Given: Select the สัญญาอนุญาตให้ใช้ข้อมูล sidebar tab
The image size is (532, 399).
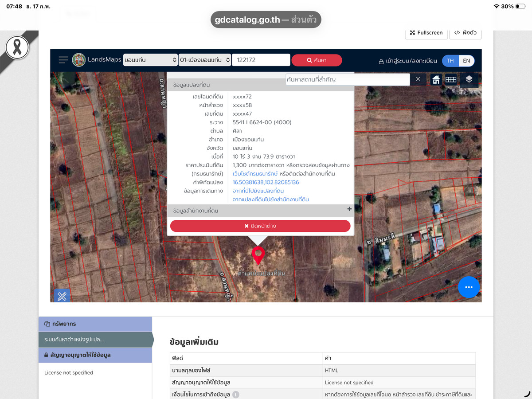Looking at the screenshot, I should pyautogui.click(x=95, y=355).
